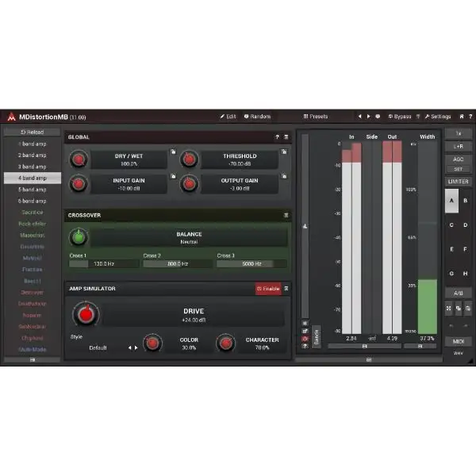Click the meter pause icon

[x=305, y=323]
